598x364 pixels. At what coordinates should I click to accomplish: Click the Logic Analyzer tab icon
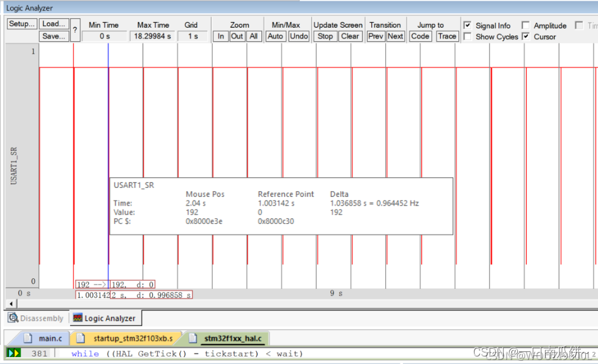(78, 317)
